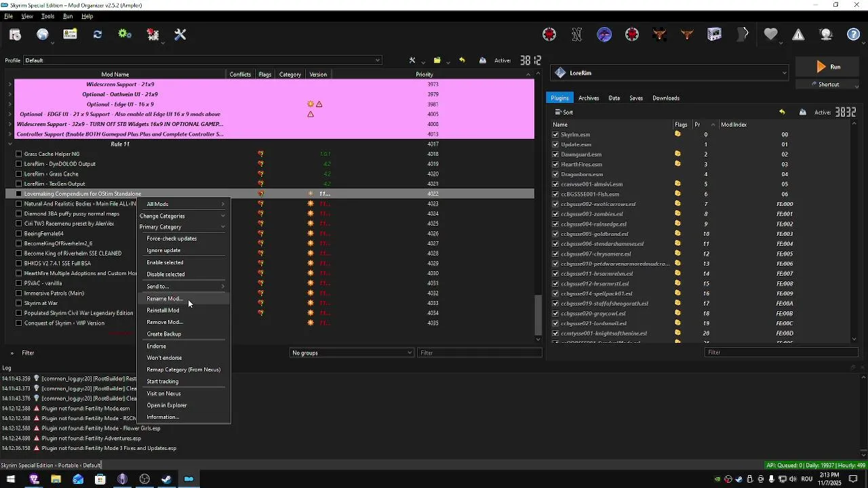The width and height of the screenshot is (868, 488).
Task: Open the mod list tools icon above list
Action: pos(412,60)
